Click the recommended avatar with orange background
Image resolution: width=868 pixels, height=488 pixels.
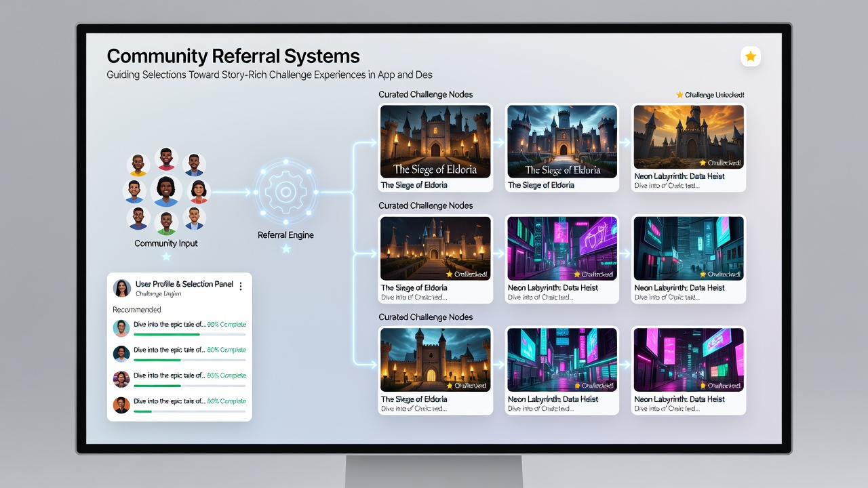(x=121, y=405)
